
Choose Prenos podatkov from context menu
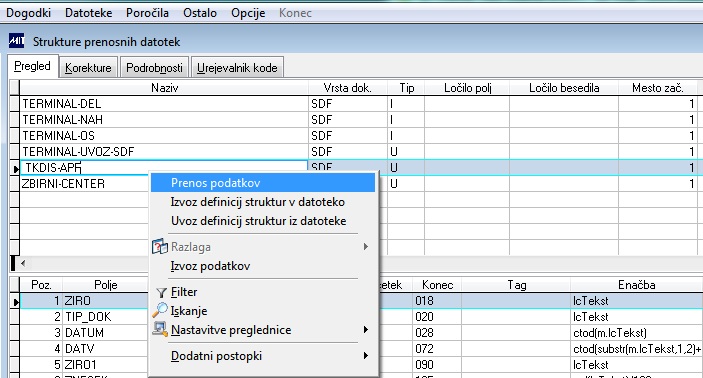(263, 183)
